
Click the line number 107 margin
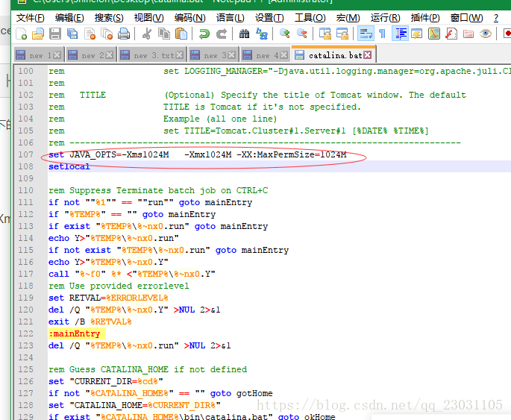click(25, 154)
